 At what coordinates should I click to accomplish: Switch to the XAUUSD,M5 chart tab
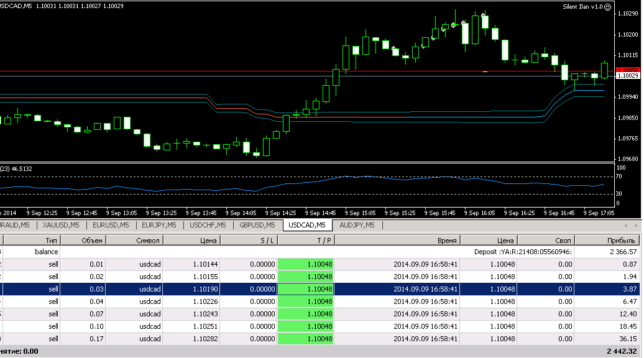click(x=61, y=225)
